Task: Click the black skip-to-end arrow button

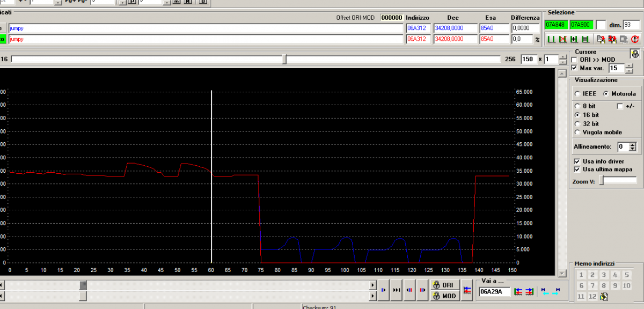Action: (x=397, y=290)
